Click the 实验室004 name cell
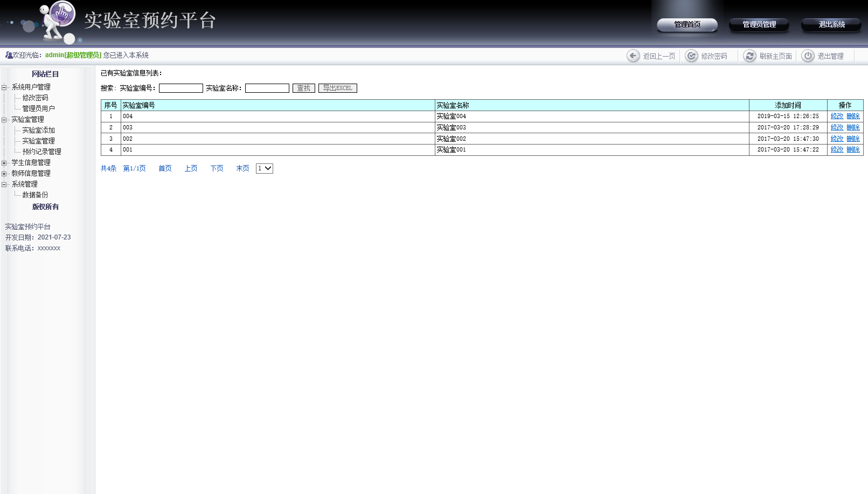868x494 pixels. (x=592, y=116)
